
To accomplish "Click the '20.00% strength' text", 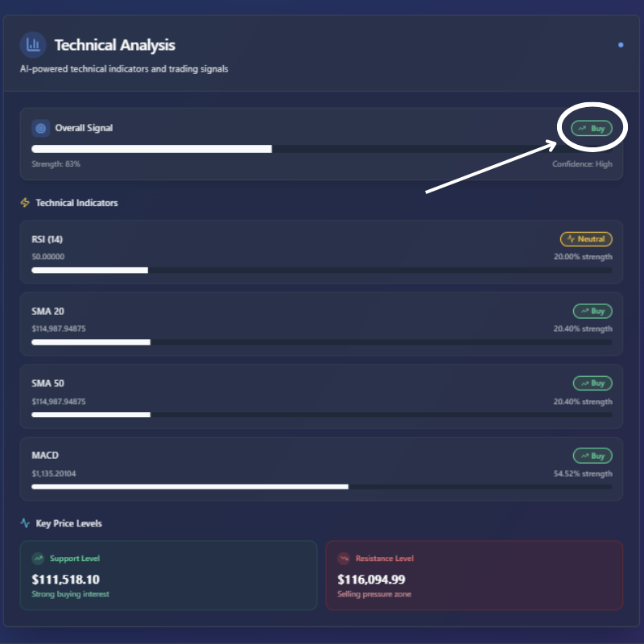I will 583,257.
